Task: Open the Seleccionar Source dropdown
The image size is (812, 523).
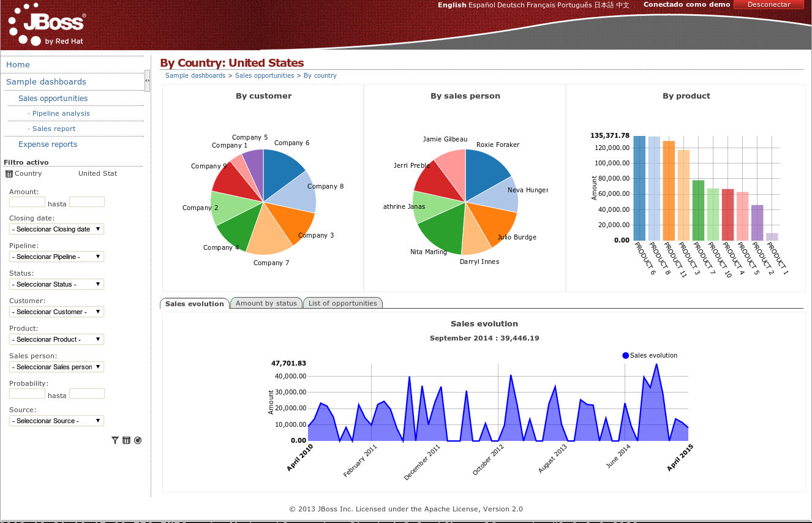Action: coord(56,420)
